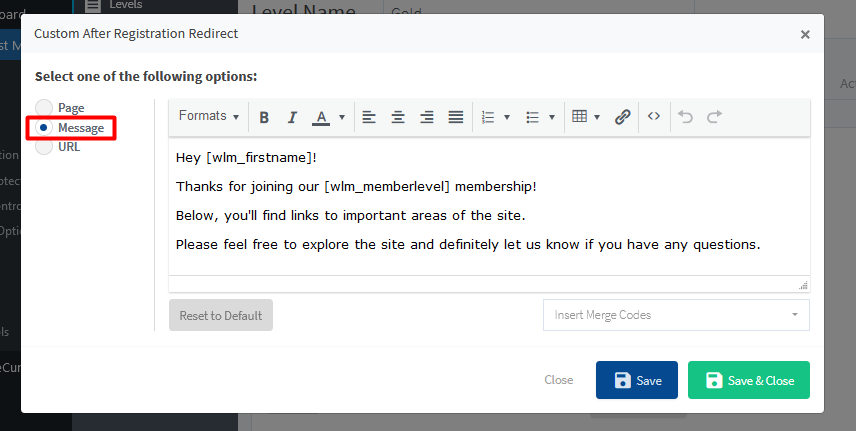Select the URL radio option
Screen dimensions: 856x431
pos(44,146)
